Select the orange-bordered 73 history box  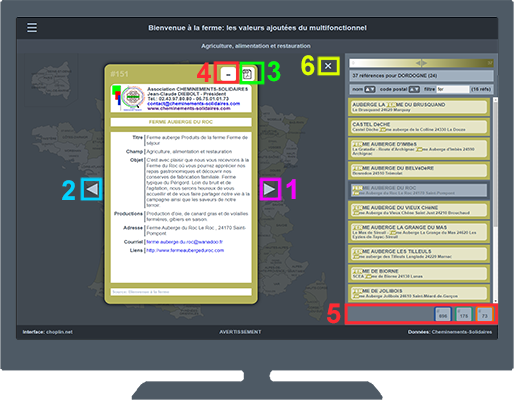[x=484, y=314]
